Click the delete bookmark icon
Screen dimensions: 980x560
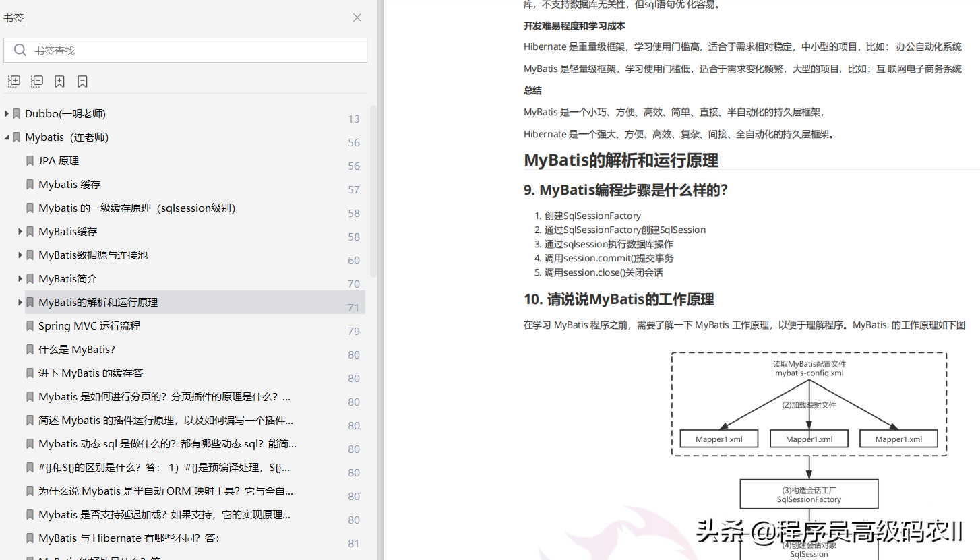pos(82,82)
